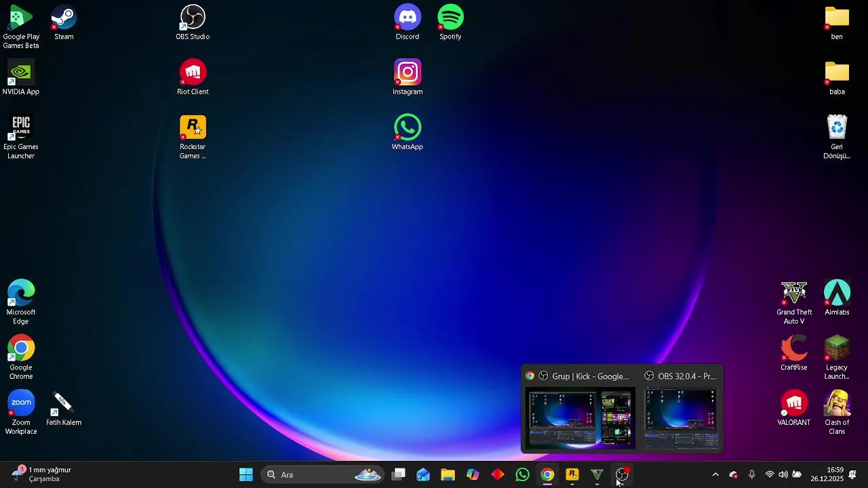
Task: Open Google Play Games Beta desktop shortcut
Action: [x=21, y=27]
